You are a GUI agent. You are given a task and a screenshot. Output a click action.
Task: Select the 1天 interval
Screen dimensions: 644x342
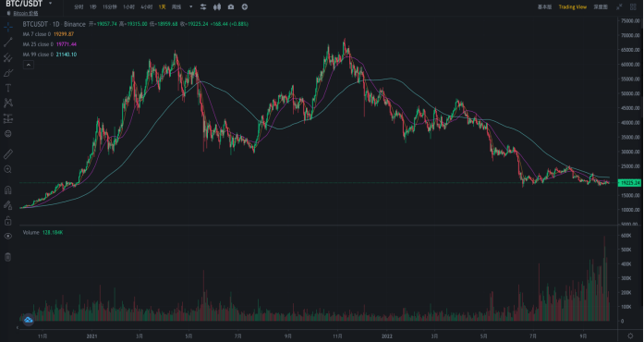[x=163, y=7]
